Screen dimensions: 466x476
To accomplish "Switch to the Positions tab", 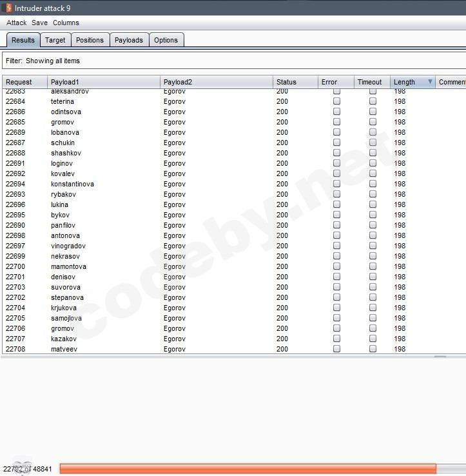I will coord(90,40).
